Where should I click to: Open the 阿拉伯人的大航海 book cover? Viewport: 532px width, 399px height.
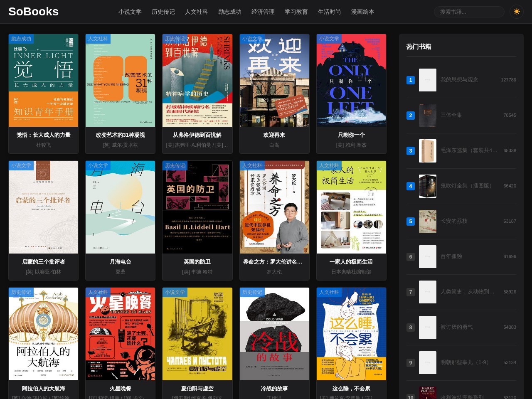pyautogui.click(x=44, y=334)
